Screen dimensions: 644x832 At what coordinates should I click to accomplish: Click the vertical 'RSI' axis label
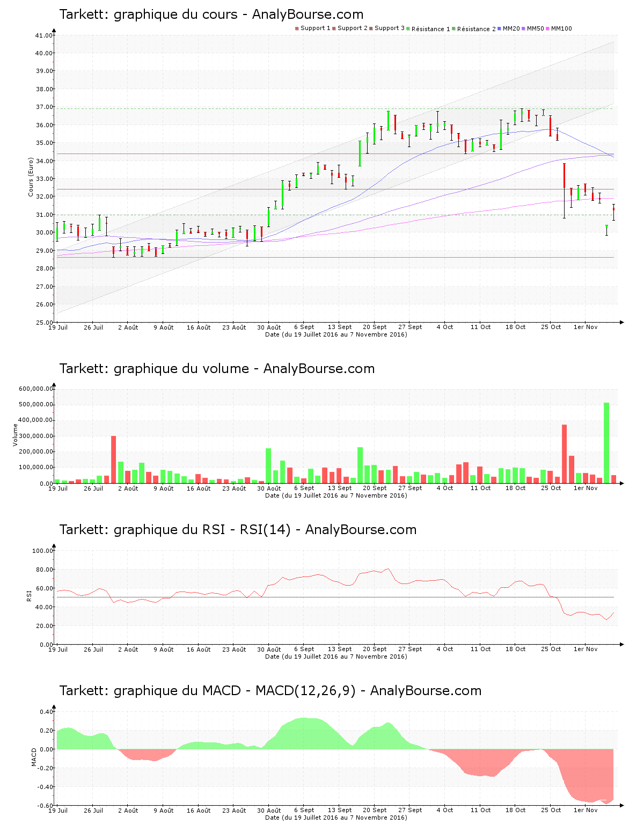click(x=30, y=595)
